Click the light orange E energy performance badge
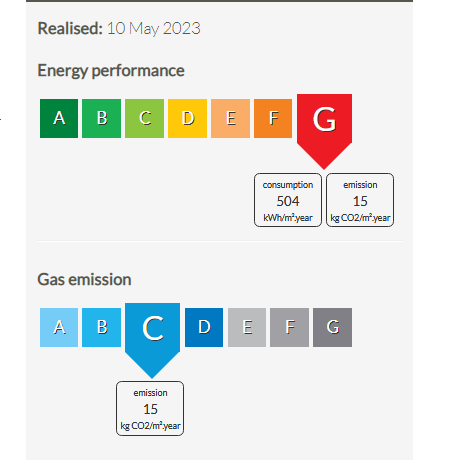This screenshot has height=460, width=453. [x=230, y=118]
